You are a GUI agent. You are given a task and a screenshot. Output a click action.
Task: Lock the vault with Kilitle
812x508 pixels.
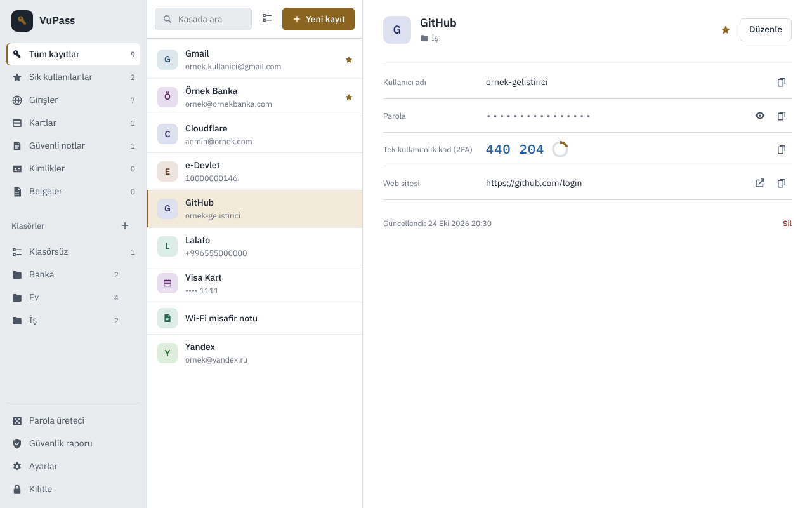pos(74,489)
